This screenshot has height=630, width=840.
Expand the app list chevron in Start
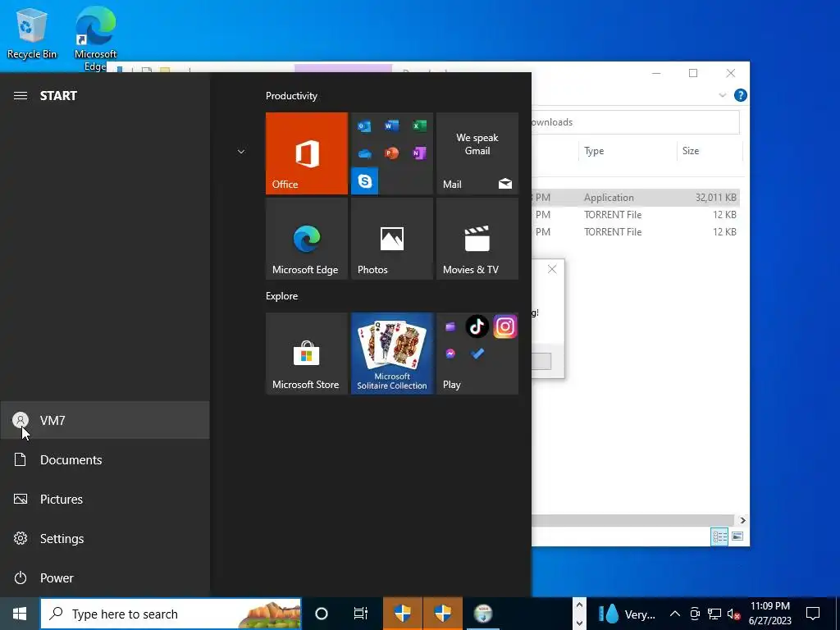tap(241, 152)
